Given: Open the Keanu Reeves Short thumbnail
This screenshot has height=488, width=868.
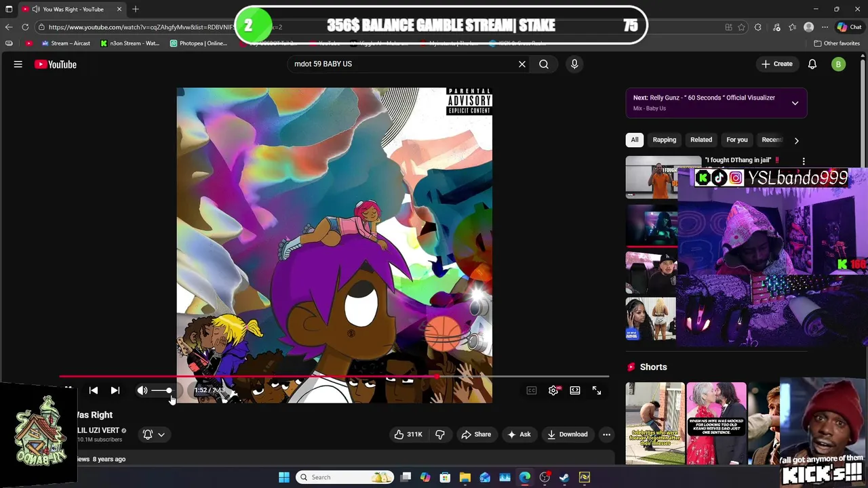Looking at the screenshot, I should [x=716, y=424].
